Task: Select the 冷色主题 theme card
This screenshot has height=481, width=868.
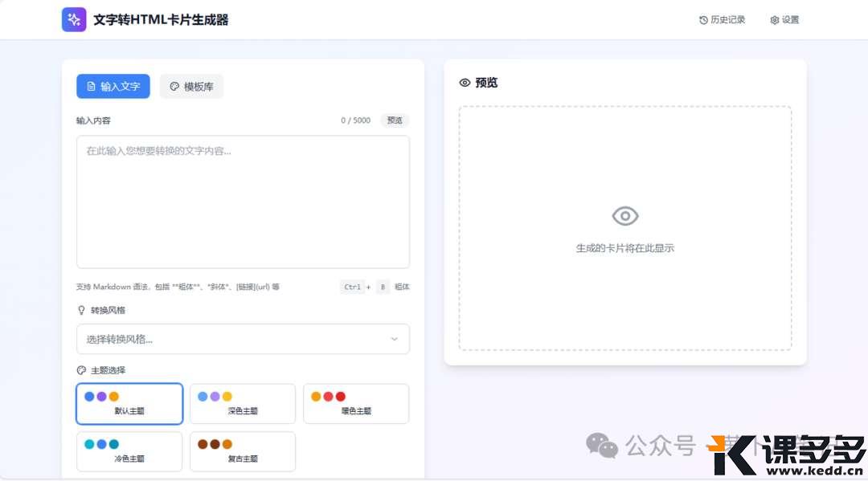Action: tap(129, 451)
